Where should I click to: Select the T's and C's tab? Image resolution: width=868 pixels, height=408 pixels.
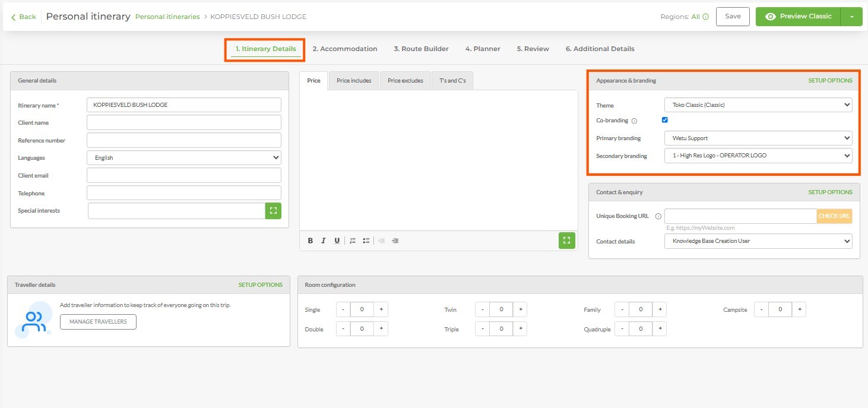point(452,81)
